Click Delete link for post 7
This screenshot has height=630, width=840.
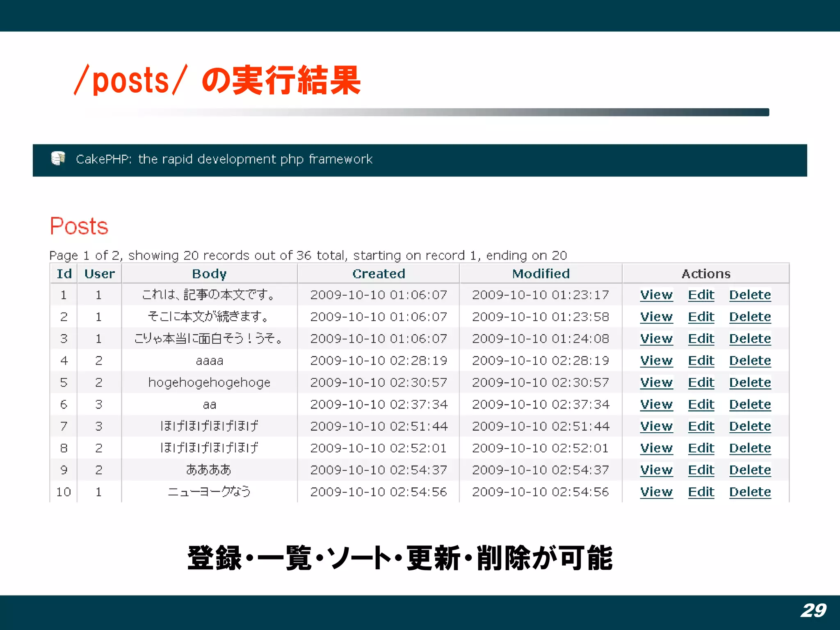tap(750, 426)
